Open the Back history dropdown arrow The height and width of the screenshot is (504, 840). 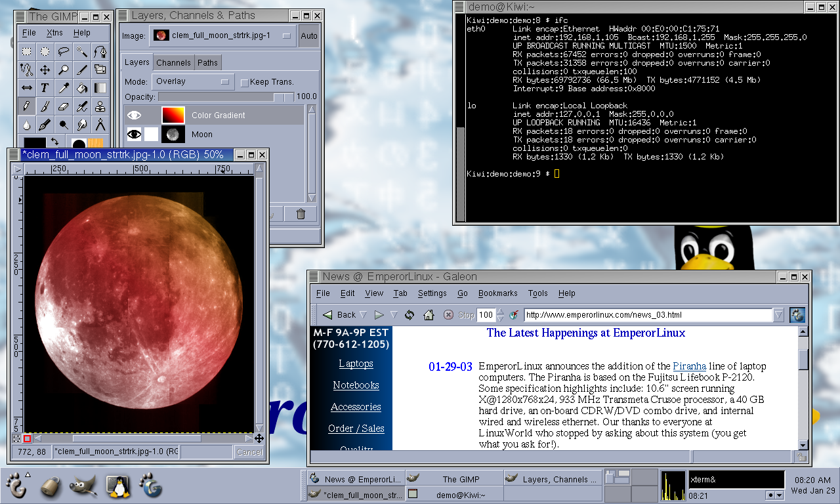364,315
